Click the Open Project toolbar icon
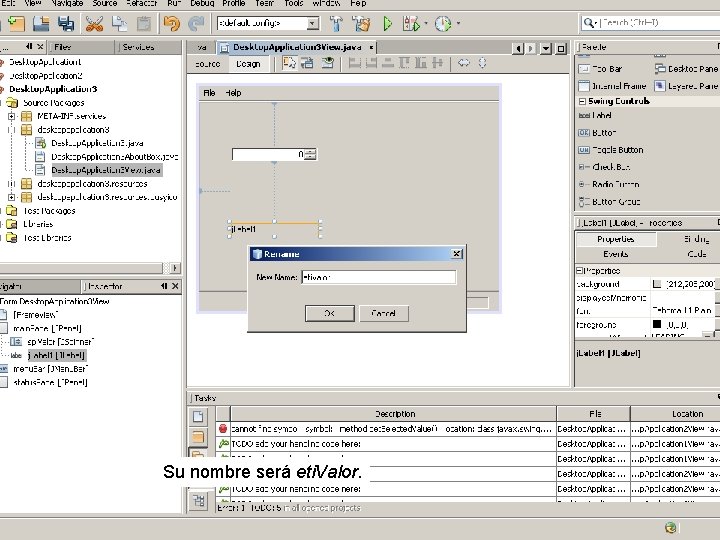 coord(41,24)
